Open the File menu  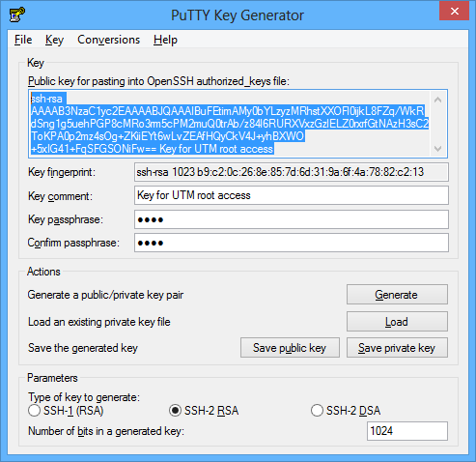tap(23, 40)
